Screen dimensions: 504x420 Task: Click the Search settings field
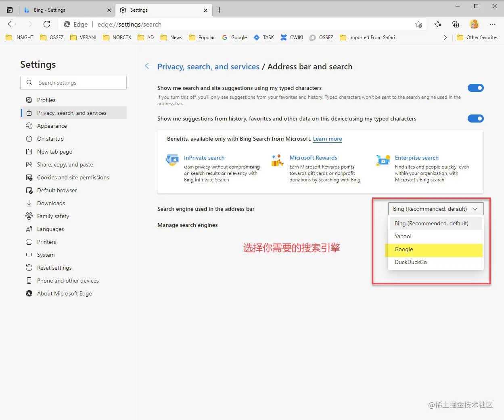(73, 83)
